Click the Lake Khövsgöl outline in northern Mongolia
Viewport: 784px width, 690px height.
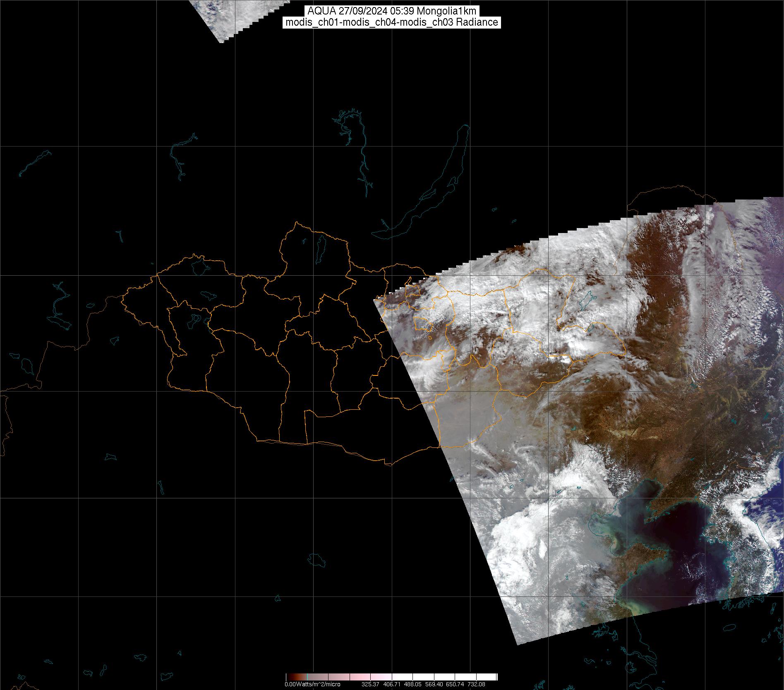320,247
